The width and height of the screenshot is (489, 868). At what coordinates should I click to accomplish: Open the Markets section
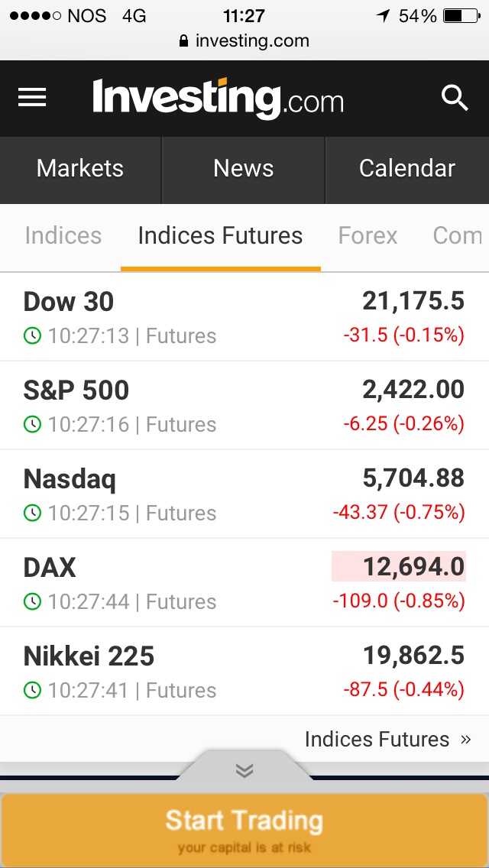pyautogui.click(x=80, y=169)
